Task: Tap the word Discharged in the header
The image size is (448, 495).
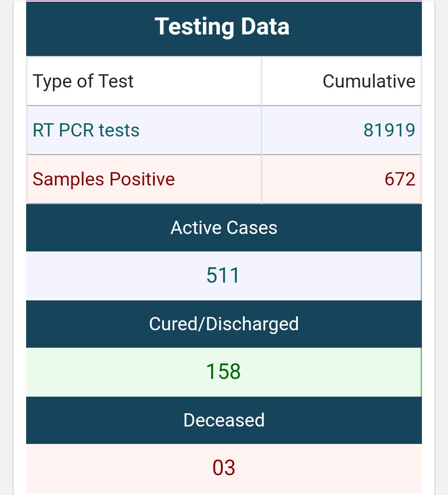Action: click(252, 324)
